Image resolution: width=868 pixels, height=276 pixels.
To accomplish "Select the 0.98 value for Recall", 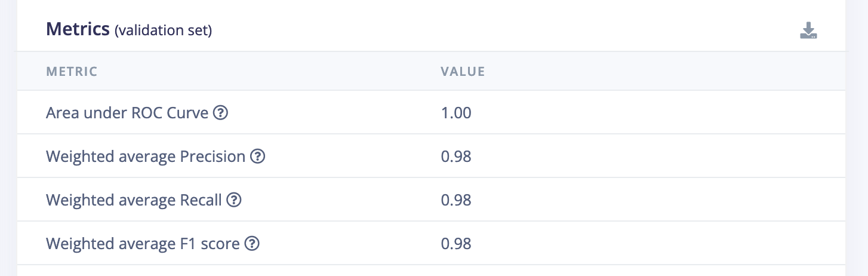I will pyautogui.click(x=456, y=200).
